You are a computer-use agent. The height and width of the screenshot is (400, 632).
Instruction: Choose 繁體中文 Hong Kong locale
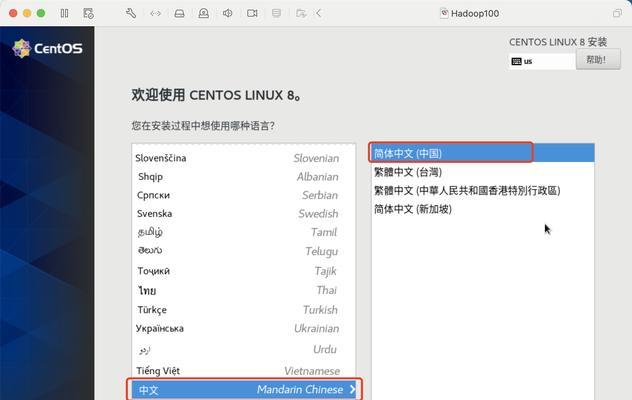pos(482,191)
